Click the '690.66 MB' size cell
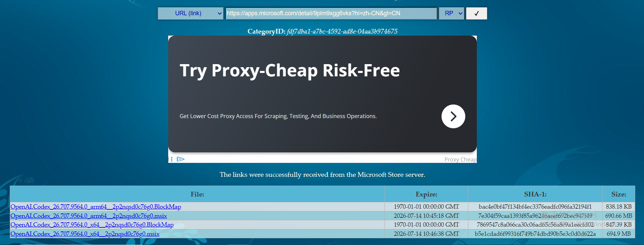The image size is (644, 245). pyautogui.click(x=619, y=216)
